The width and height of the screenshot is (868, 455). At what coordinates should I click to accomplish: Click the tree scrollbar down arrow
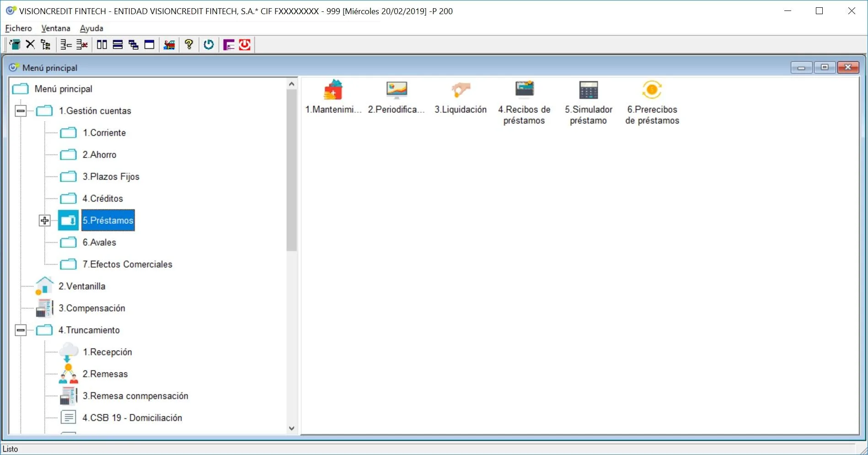[x=292, y=429]
